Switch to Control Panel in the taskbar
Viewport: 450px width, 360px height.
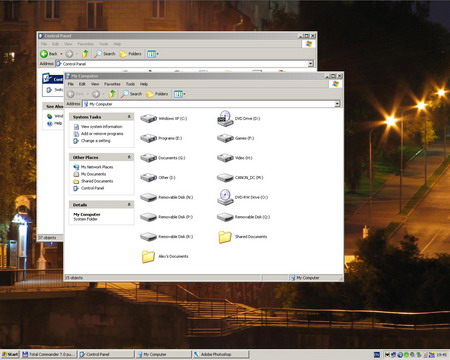106,354
